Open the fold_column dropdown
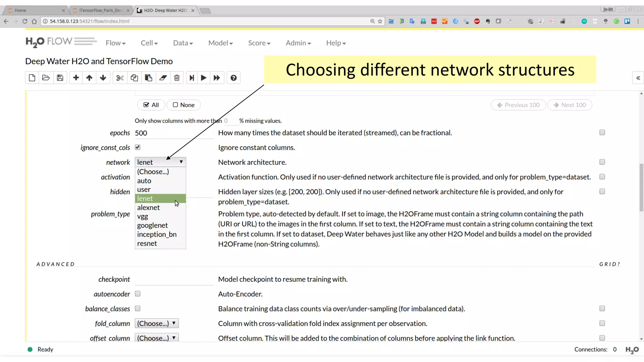Screen dimensions: 644x362 click(157, 323)
